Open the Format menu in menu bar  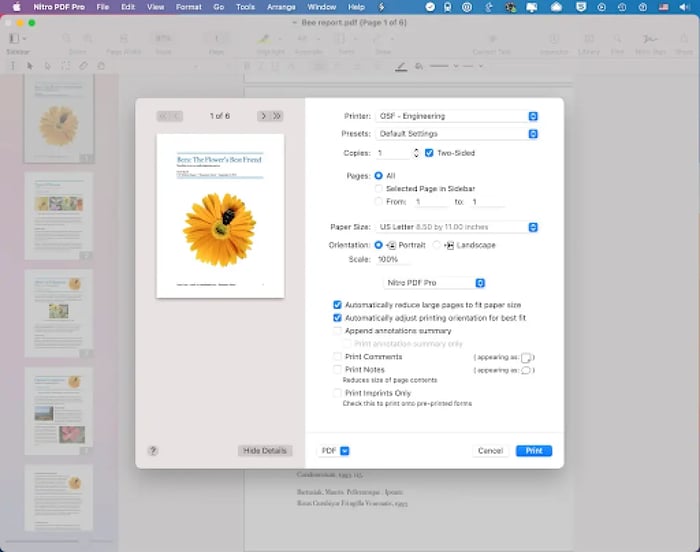pyautogui.click(x=188, y=7)
